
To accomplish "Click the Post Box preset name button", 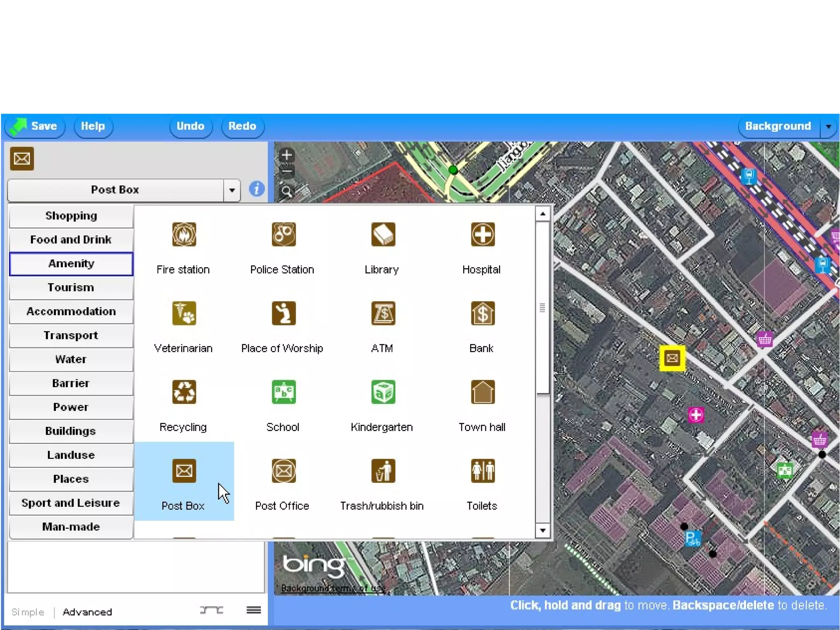I will pyautogui.click(x=115, y=190).
